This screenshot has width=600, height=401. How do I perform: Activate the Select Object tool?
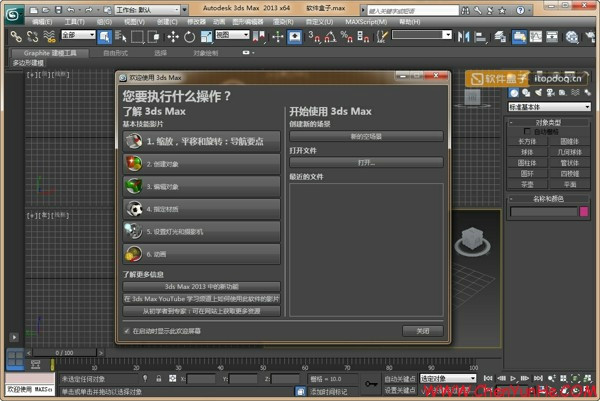pos(104,37)
